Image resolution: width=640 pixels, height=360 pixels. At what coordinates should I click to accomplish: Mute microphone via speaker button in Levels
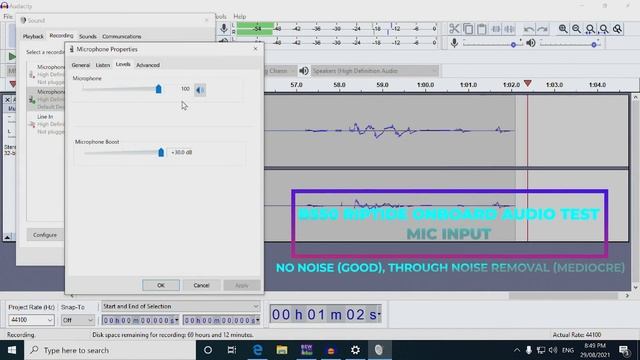tap(200, 90)
